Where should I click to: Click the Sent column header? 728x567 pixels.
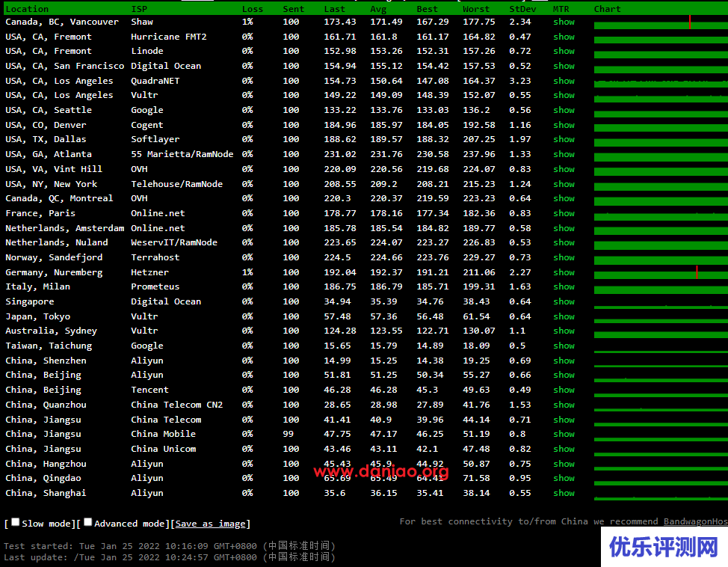click(294, 9)
